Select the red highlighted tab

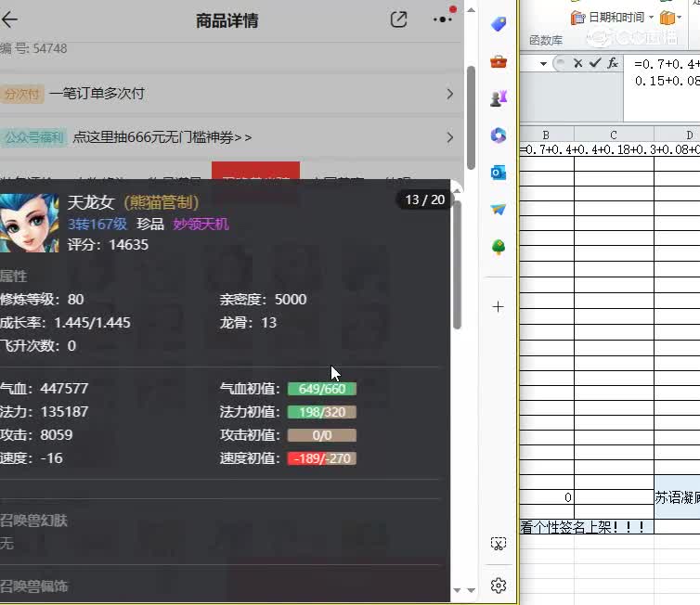point(255,171)
